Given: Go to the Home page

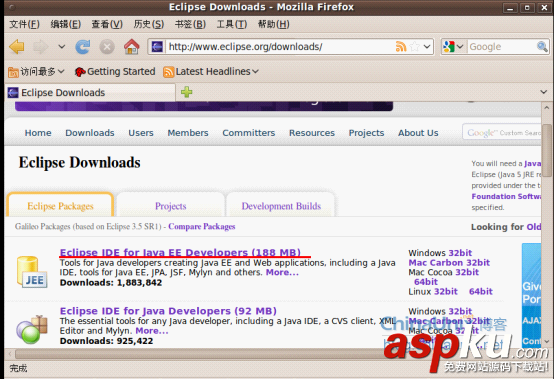Looking at the screenshot, I should click(131, 47).
